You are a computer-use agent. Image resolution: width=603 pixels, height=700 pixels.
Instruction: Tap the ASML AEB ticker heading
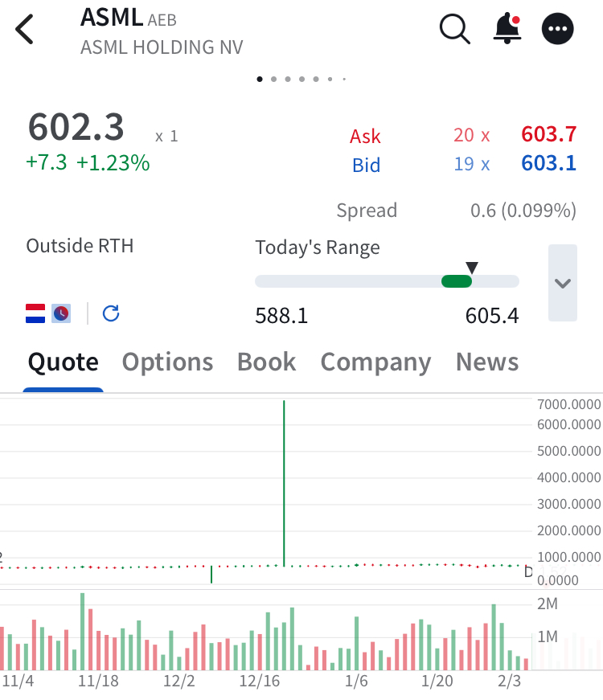[129, 18]
